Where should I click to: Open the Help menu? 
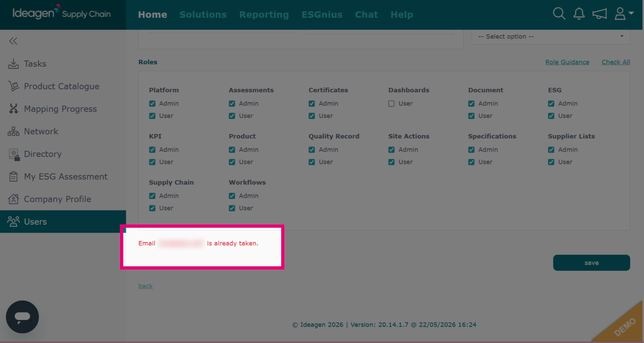[402, 15]
